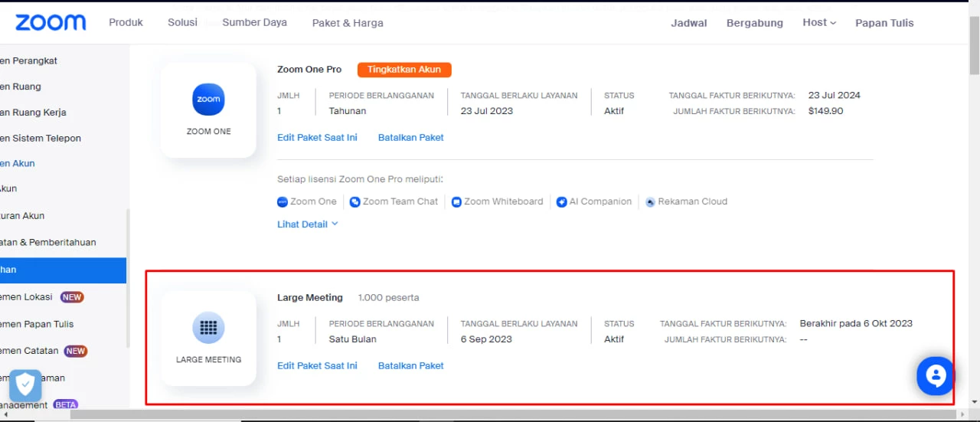Click the blue shield privacy icon
The image size is (980, 422).
(25, 385)
